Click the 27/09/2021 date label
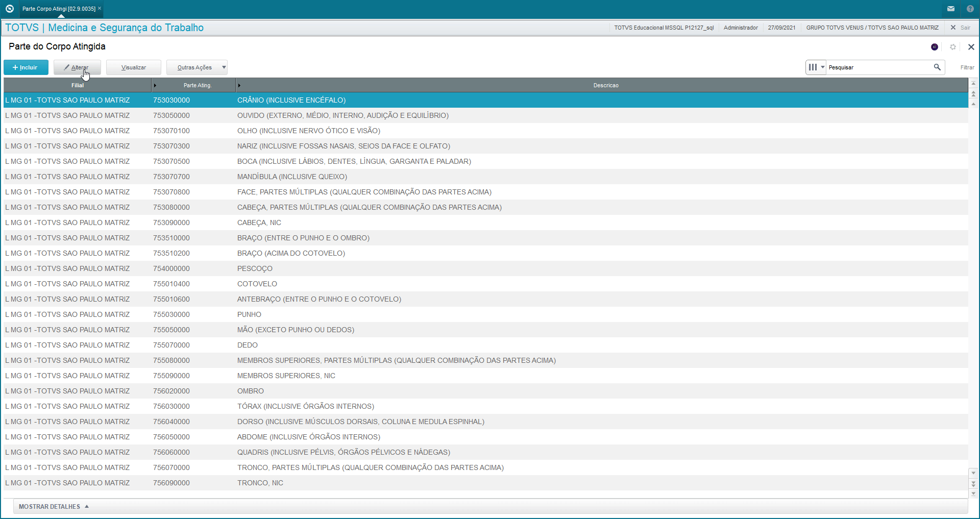This screenshot has width=980, height=519. point(781,28)
